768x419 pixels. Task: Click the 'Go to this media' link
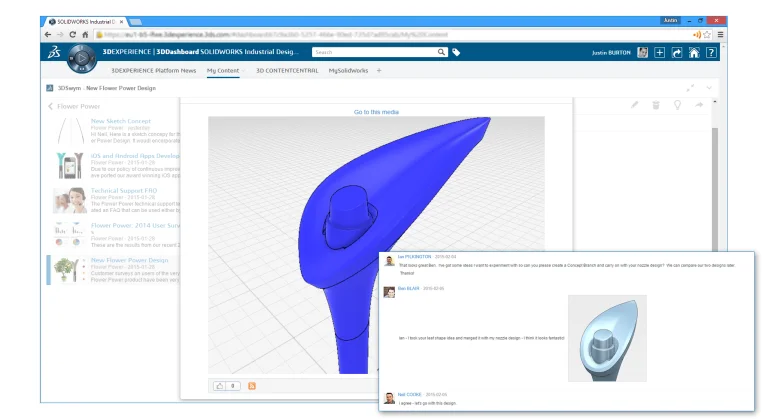pos(376,112)
